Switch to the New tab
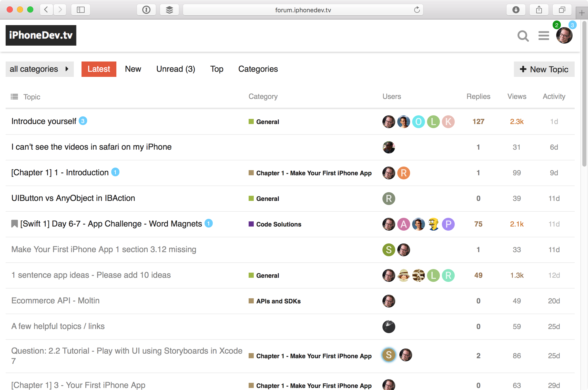Viewport: 588px width, 390px height. point(133,69)
